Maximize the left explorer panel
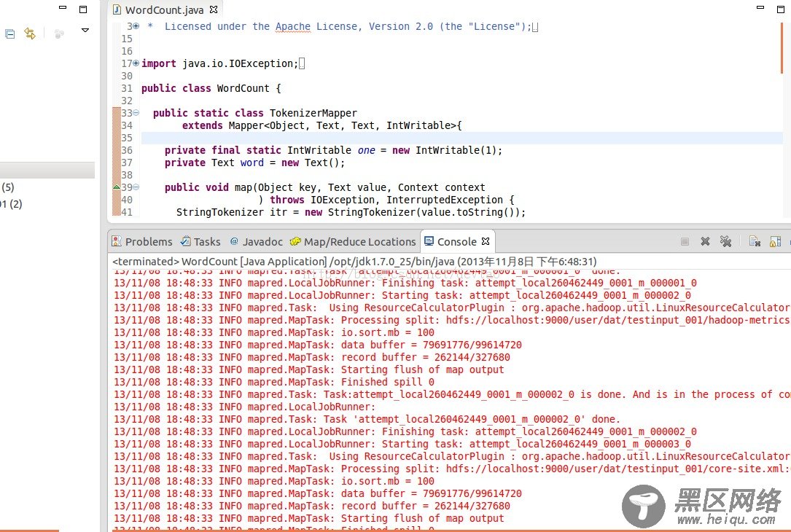The width and height of the screenshot is (791, 532). point(83,9)
